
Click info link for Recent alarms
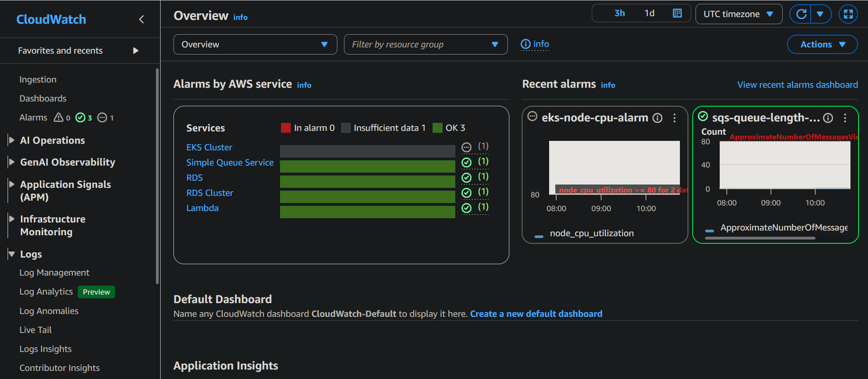(x=608, y=85)
